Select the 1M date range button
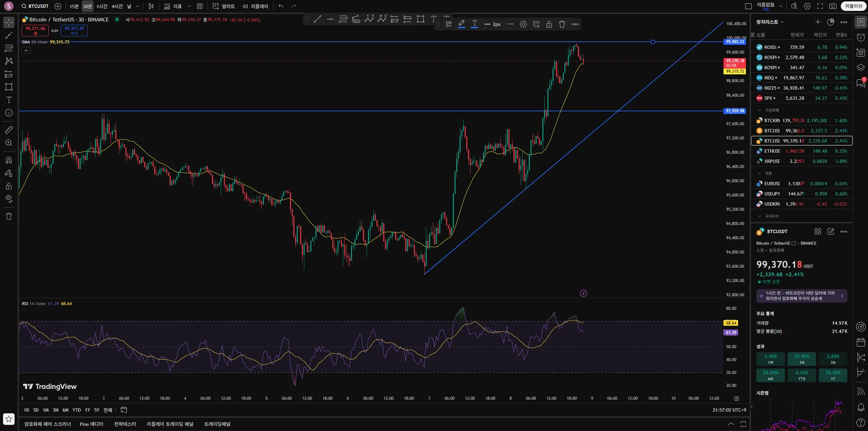Viewport: 868px width, 431px height. [x=46, y=410]
